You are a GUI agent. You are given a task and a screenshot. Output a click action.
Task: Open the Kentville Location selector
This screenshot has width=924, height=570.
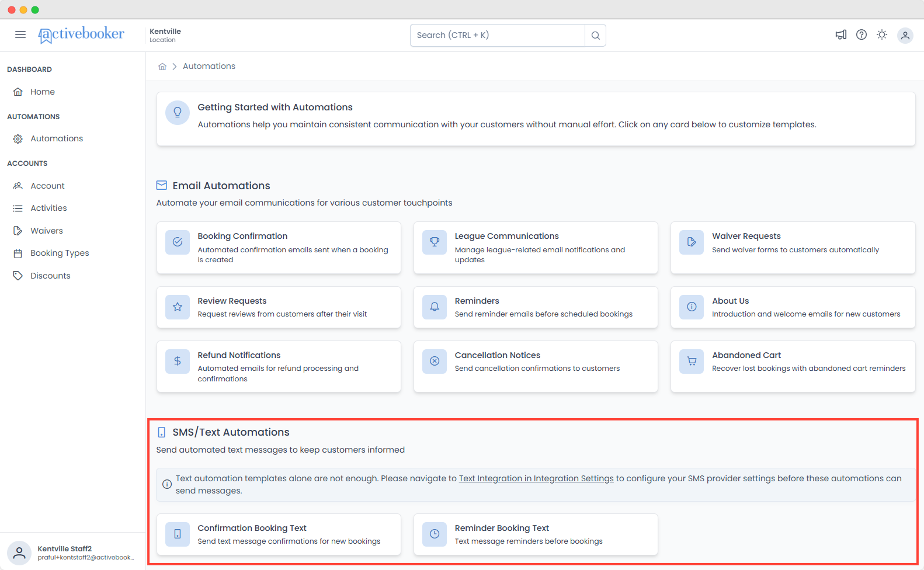[x=165, y=35]
